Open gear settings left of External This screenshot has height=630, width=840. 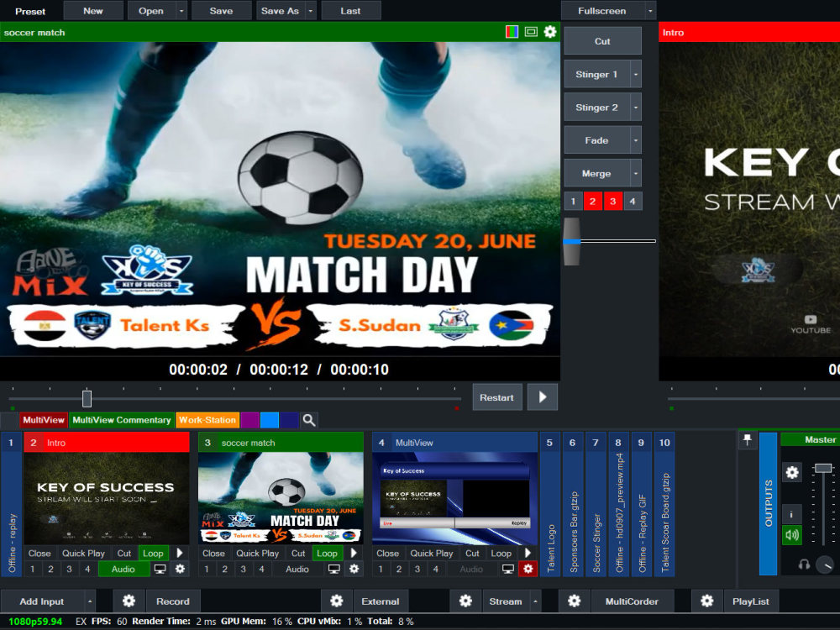pos(337,601)
